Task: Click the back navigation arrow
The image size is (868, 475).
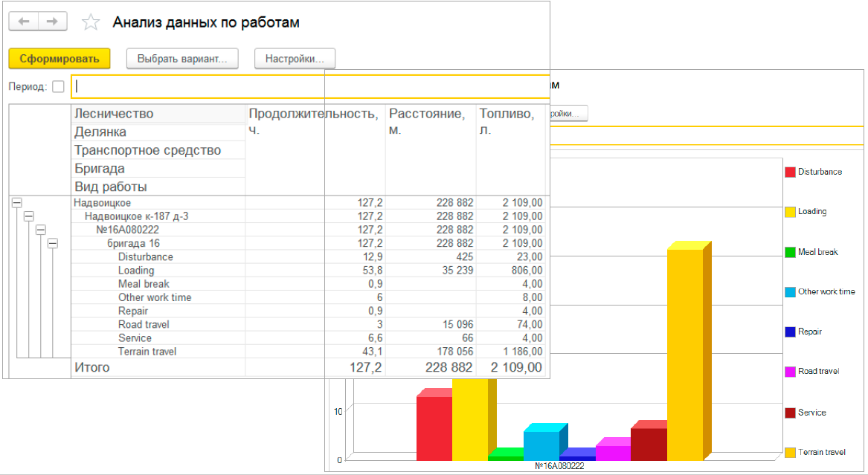Action: pyautogui.click(x=23, y=22)
